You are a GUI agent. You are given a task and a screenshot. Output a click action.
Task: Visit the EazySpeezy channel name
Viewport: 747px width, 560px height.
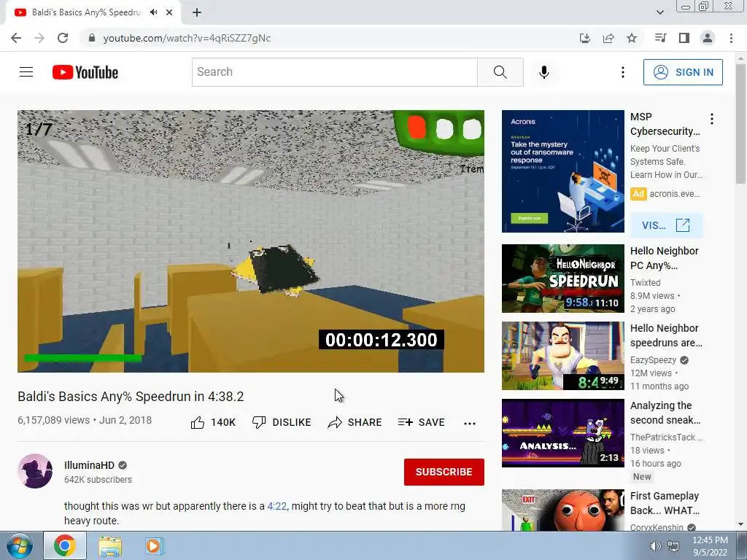[x=653, y=360]
